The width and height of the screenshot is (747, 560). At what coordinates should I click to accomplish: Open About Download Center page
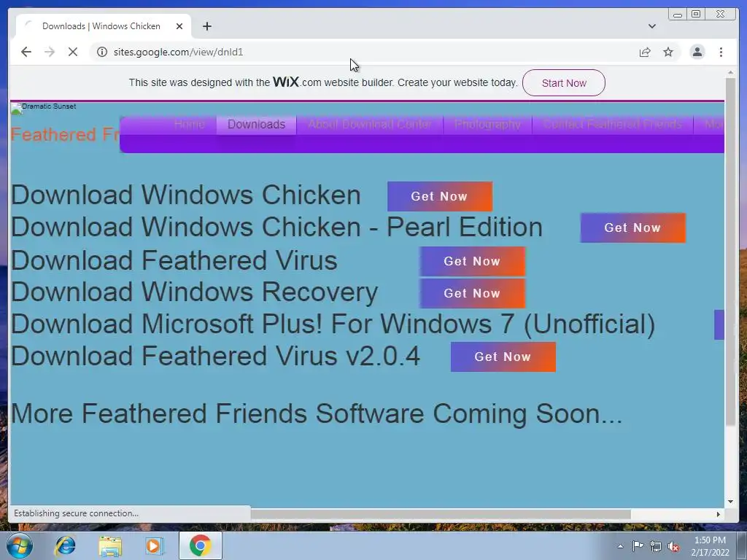[370, 124]
